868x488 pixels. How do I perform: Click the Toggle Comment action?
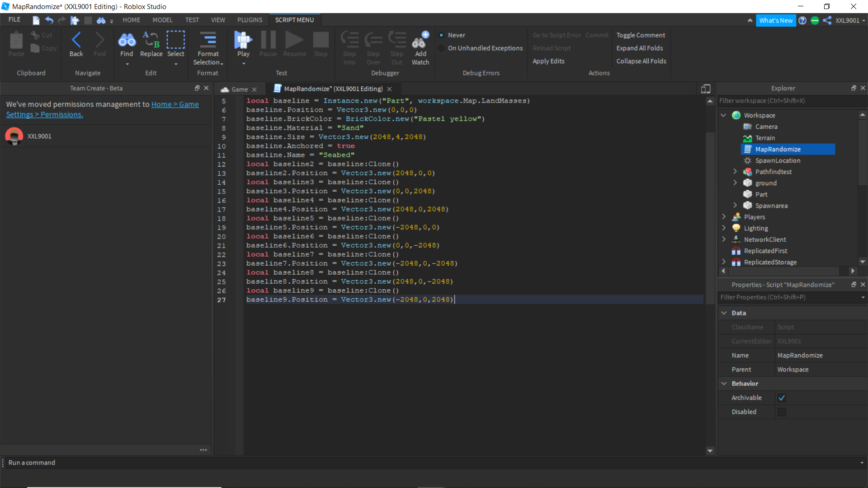[640, 35]
